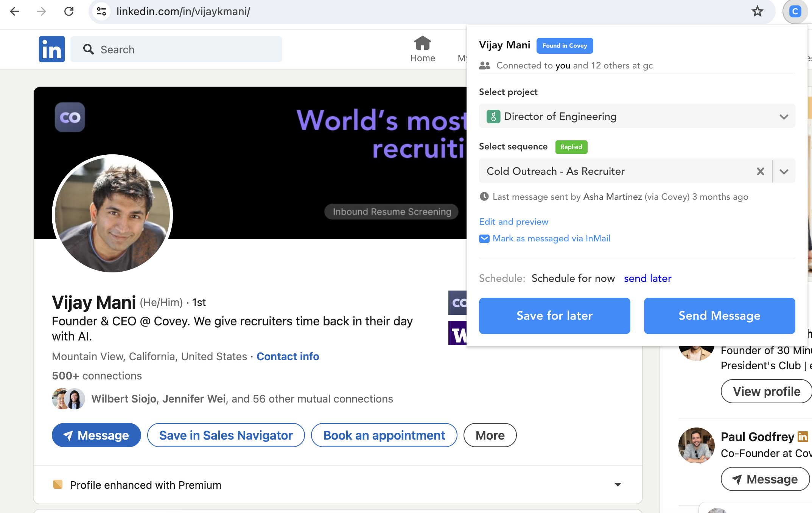The height and width of the screenshot is (513, 812).
Task: Expand the Cold Outreach sequence dropdown arrow
Action: click(x=784, y=171)
